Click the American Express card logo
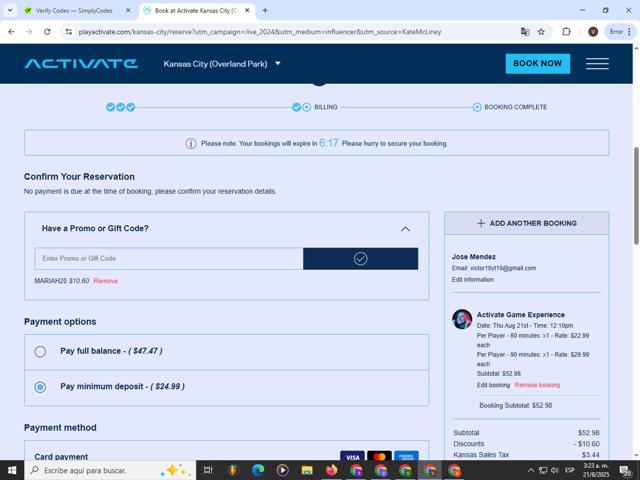The width and height of the screenshot is (640, 480). [x=406, y=456]
